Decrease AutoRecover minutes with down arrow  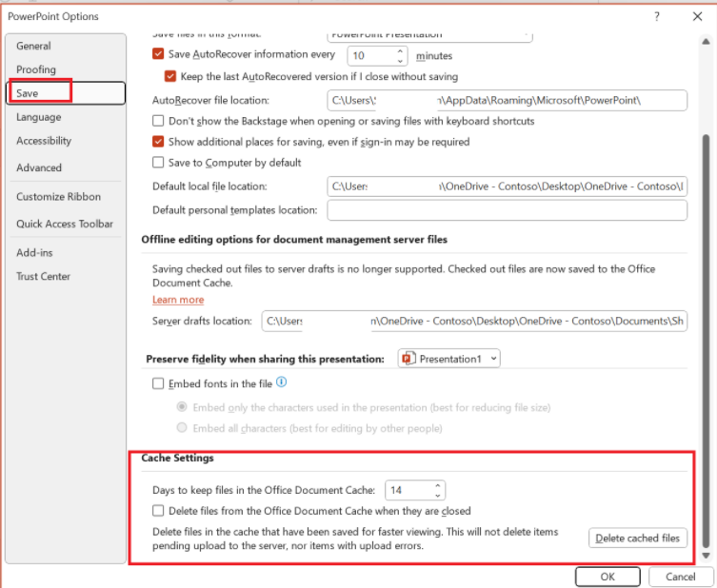(400, 61)
